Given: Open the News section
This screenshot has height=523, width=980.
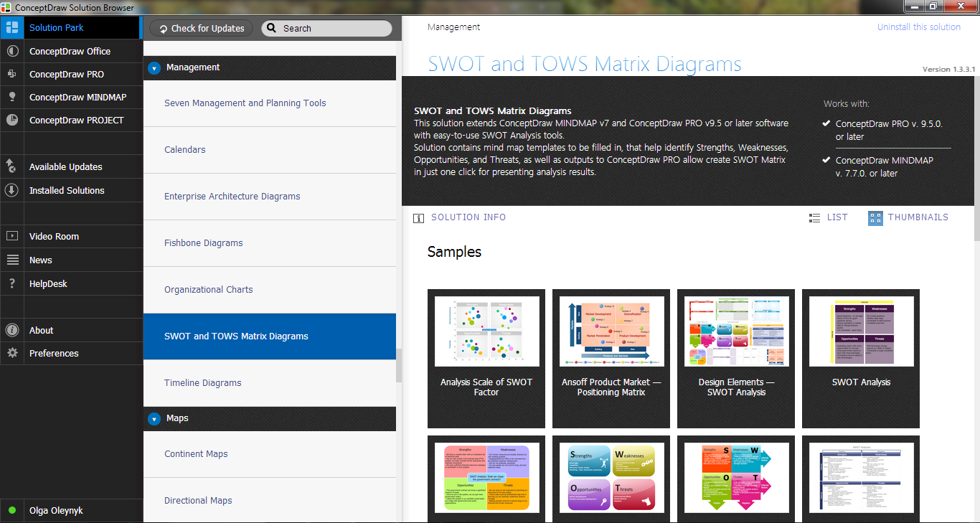Looking at the screenshot, I should click(x=41, y=260).
